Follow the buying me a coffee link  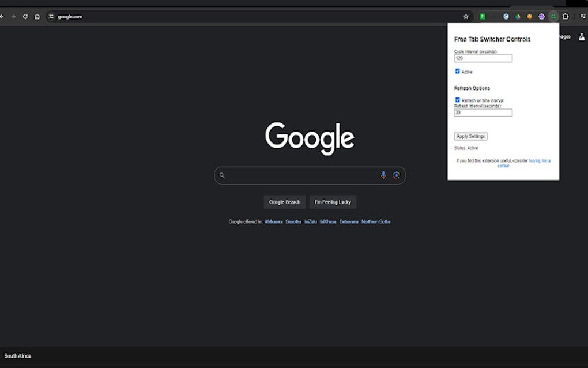[x=539, y=160]
